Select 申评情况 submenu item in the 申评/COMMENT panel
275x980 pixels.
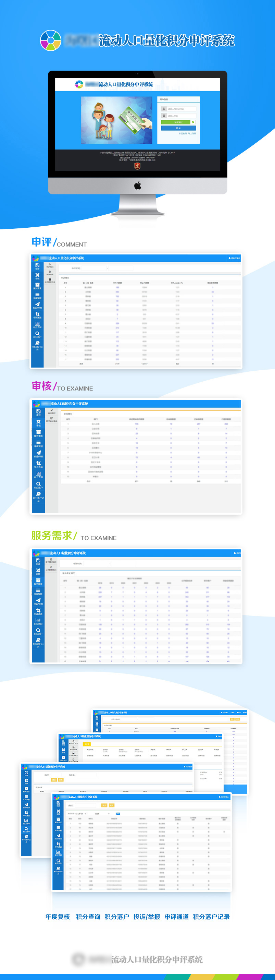click(x=50, y=265)
